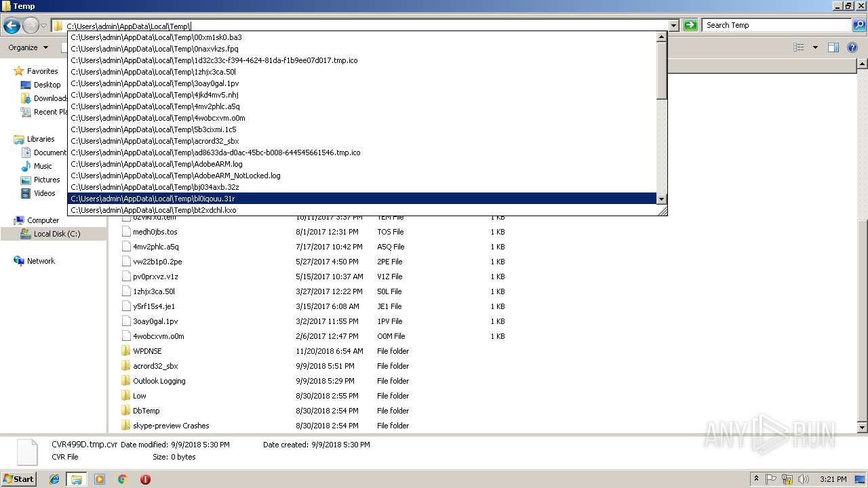
Task: Open Desktop in Favorites
Action: click(x=47, y=85)
